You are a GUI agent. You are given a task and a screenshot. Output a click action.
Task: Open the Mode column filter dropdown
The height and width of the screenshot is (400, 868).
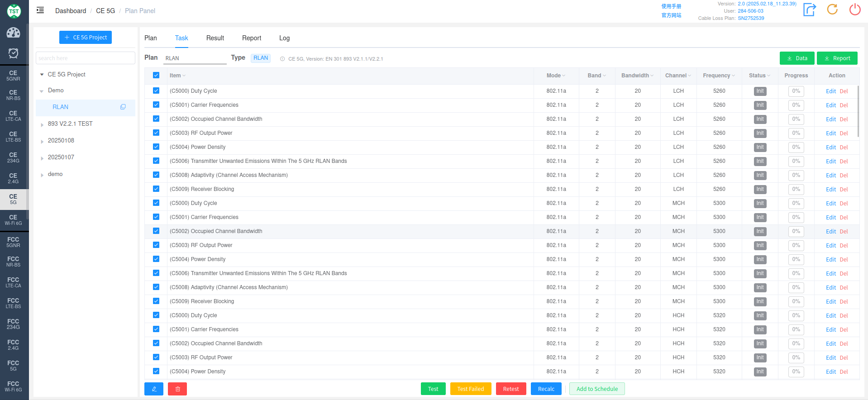click(x=564, y=76)
